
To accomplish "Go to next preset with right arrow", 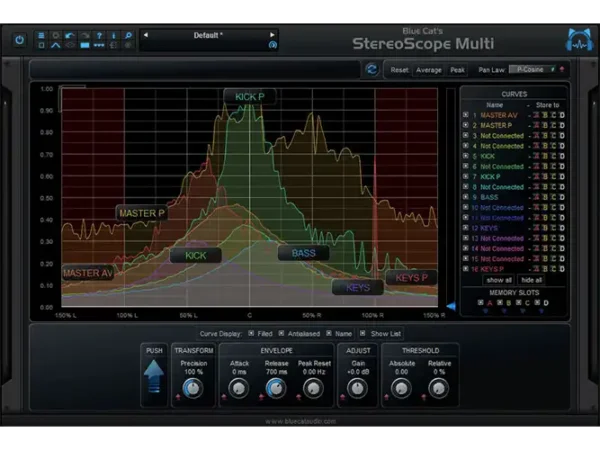I will (x=272, y=35).
